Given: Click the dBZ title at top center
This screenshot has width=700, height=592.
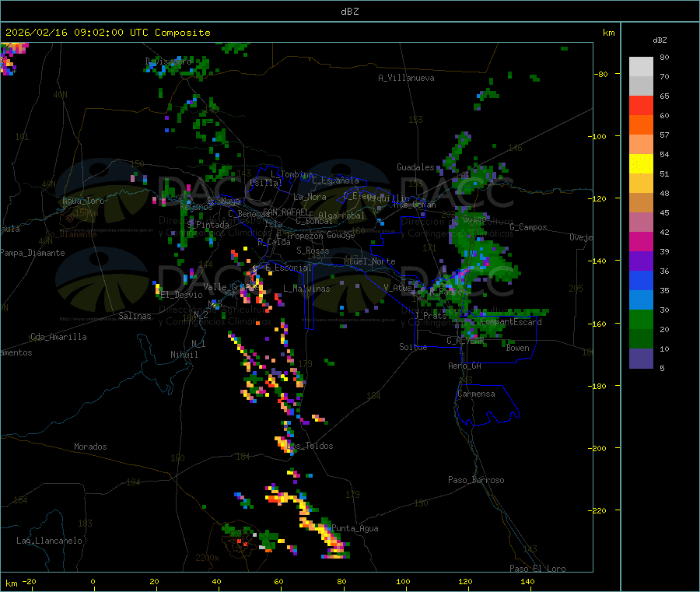Looking at the screenshot, I should tap(349, 11).
